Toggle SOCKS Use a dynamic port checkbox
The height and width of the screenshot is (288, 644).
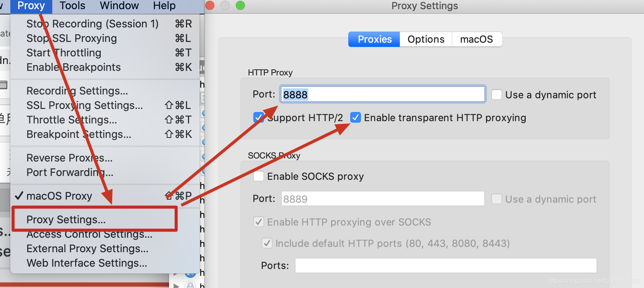(497, 199)
